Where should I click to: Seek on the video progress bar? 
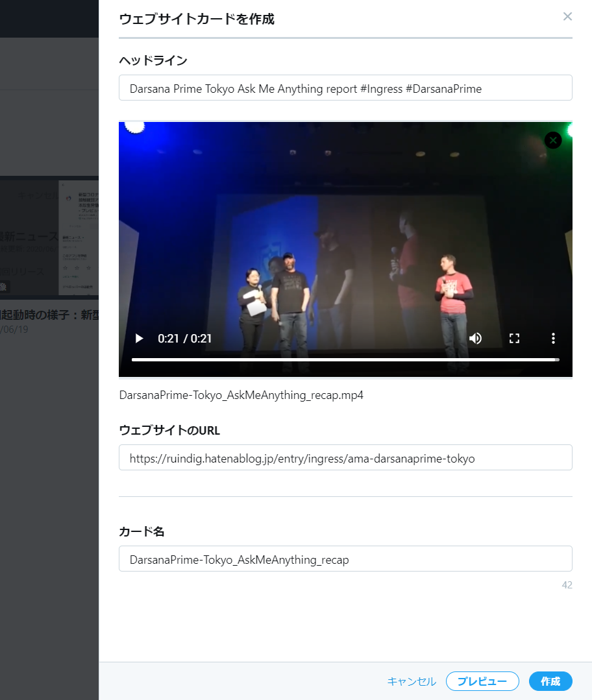coord(345,359)
